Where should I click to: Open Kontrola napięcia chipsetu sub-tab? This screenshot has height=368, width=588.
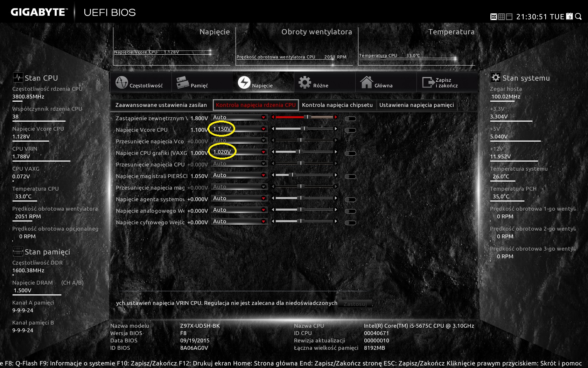coord(337,105)
